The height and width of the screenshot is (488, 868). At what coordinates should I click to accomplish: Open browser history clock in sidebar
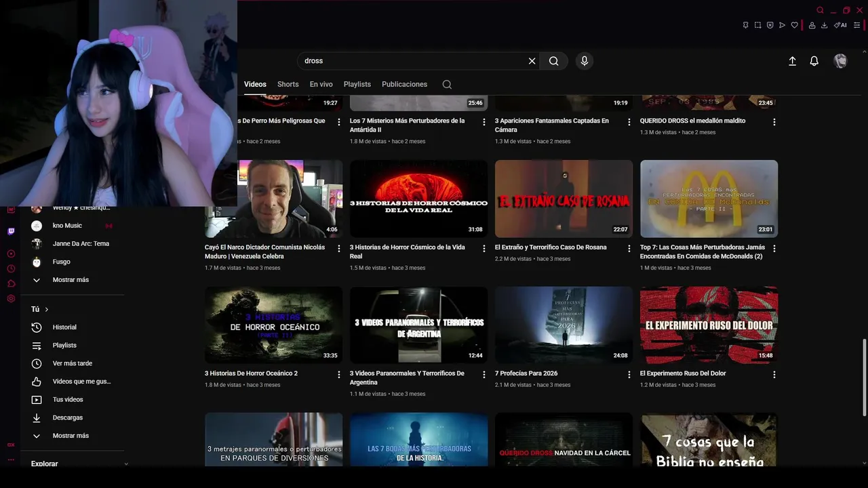pos(11,268)
